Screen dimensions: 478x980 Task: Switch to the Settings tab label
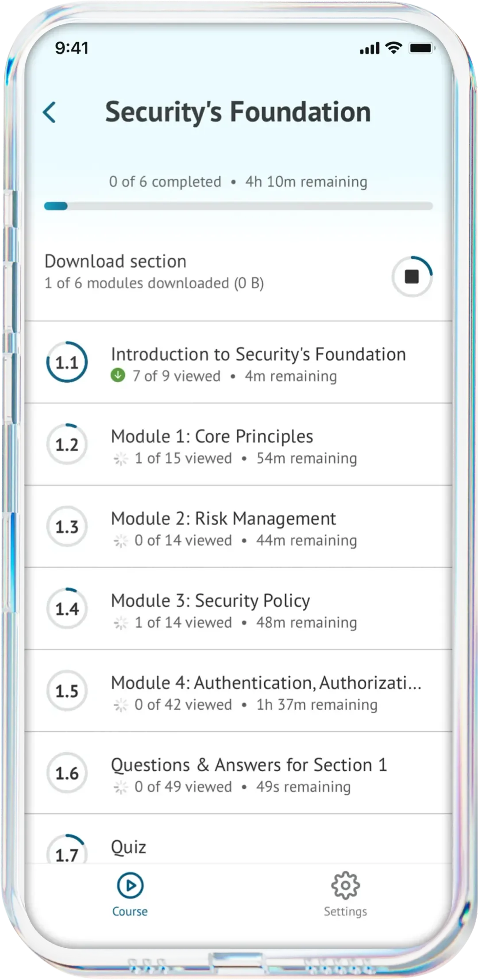[x=345, y=911]
